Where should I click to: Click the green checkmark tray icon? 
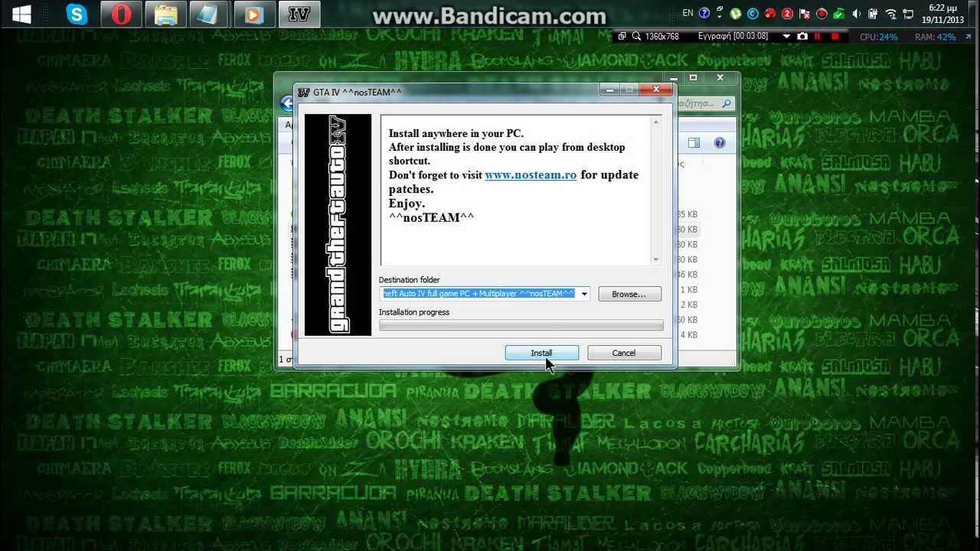(839, 14)
